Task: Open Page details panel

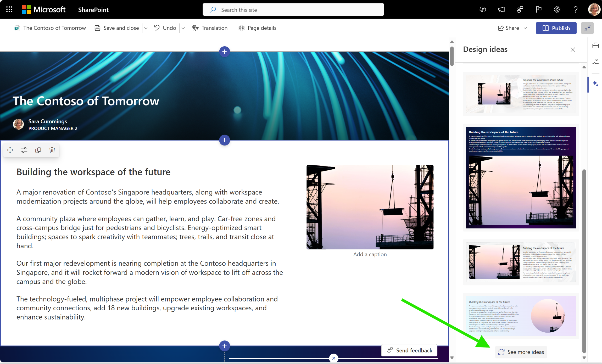Action: (258, 28)
